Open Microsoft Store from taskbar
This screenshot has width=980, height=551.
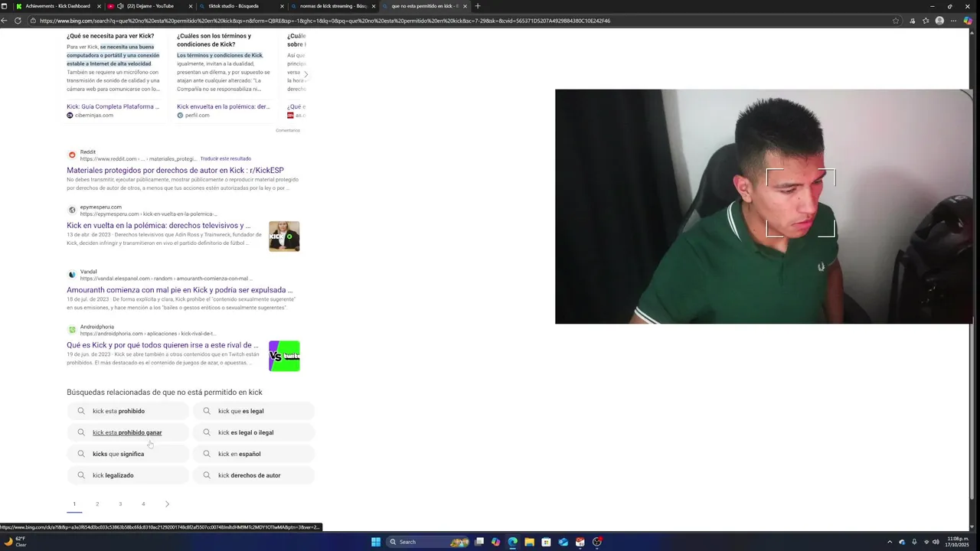(x=546, y=542)
